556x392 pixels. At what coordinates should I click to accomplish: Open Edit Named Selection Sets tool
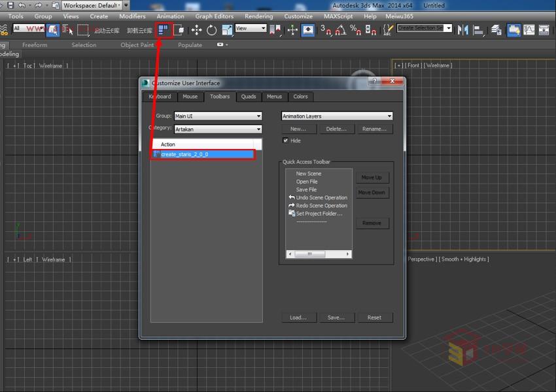point(389,30)
